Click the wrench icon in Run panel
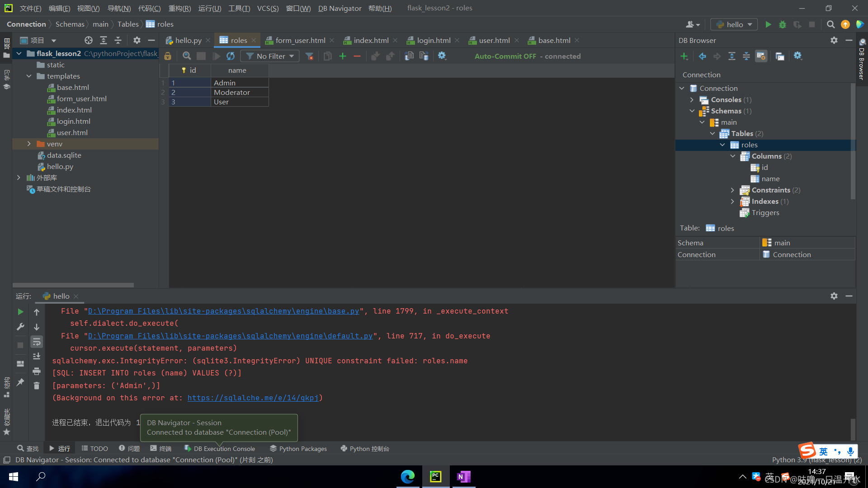Viewport: 868px width, 488px height. click(20, 327)
